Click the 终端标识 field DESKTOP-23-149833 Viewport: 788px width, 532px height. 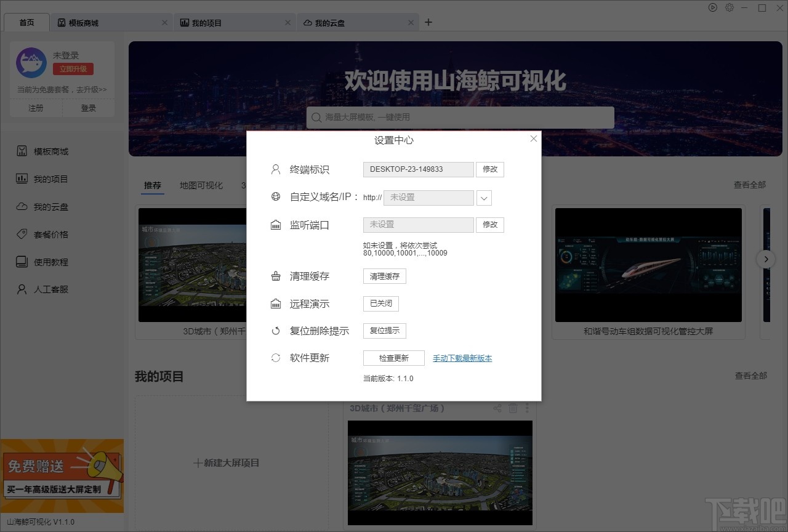coord(419,169)
